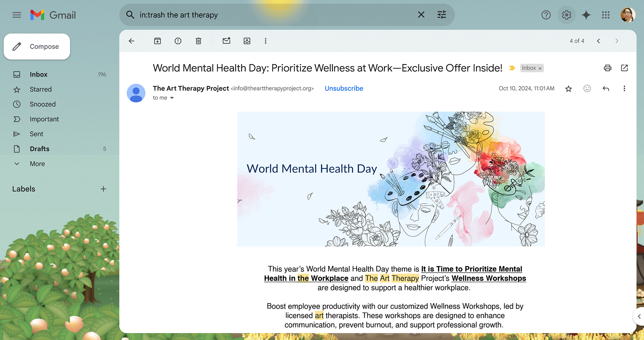The width and height of the screenshot is (644, 340).
Task: Click the Labels heading
Action: tap(23, 189)
